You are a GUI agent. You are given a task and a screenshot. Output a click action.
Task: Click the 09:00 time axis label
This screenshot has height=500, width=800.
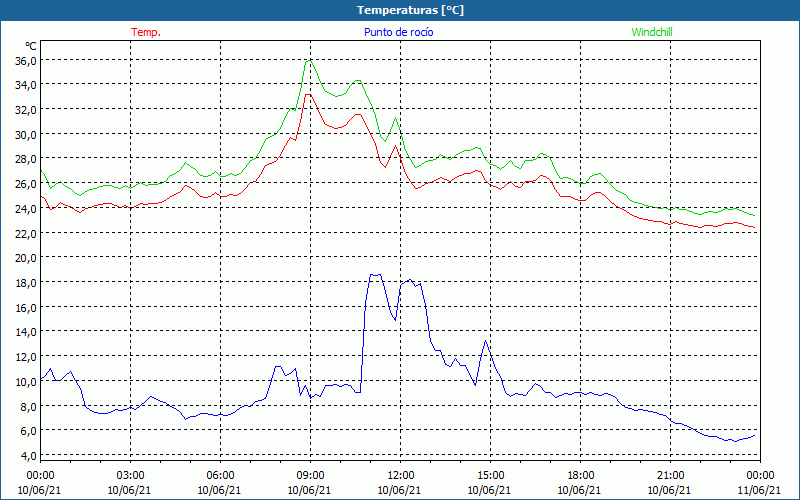coord(310,476)
